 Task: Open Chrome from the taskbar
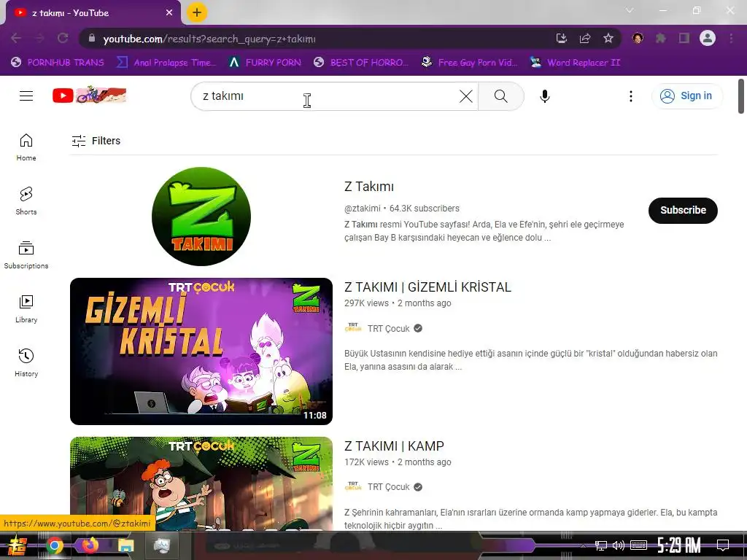tap(54, 545)
